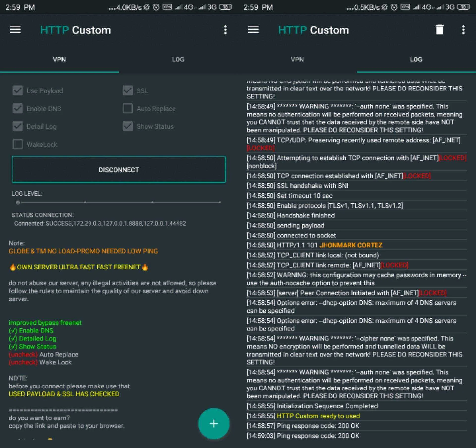This screenshot has width=476, height=448.
Task: Tap the 'do you want to earn?' text
Action: tap(39, 418)
